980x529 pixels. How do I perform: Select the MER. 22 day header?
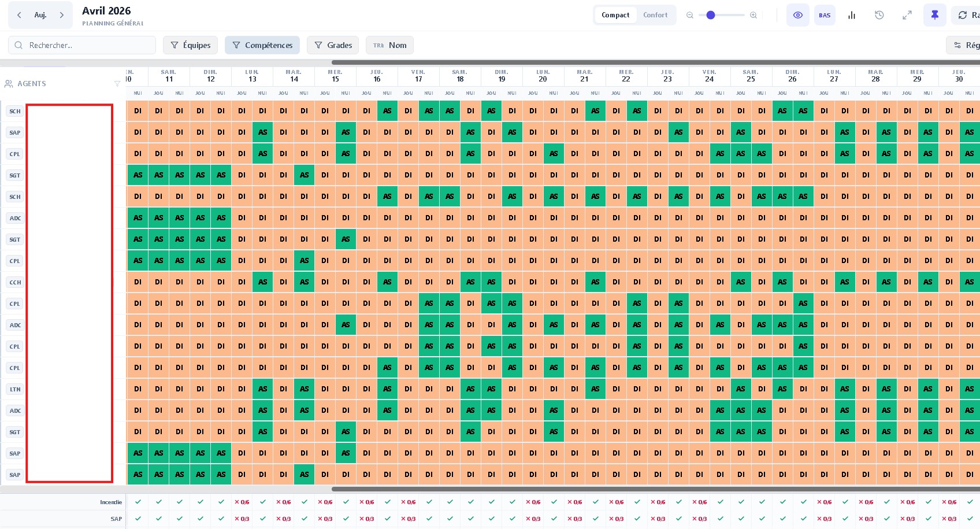point(626,76)
